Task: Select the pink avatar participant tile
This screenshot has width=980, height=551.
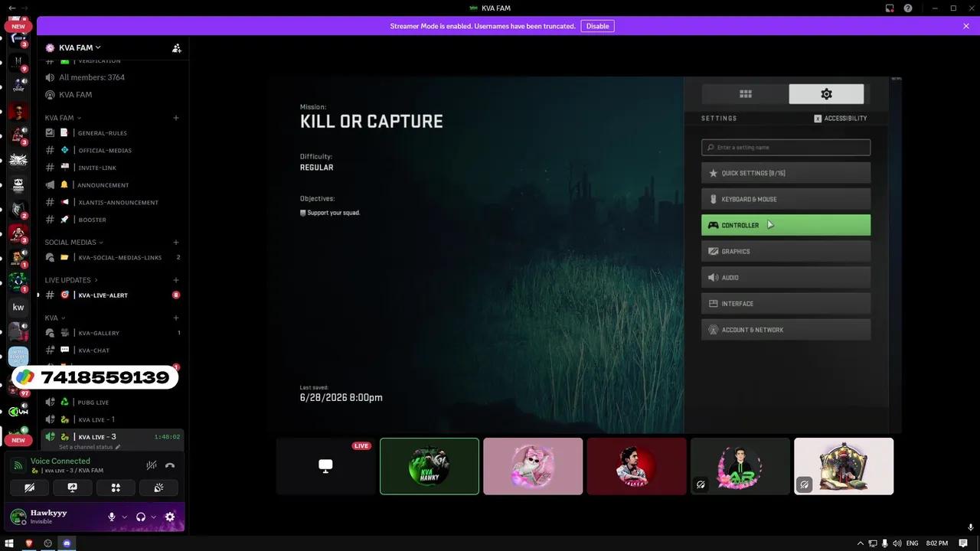Action: [x=533, y=466]
